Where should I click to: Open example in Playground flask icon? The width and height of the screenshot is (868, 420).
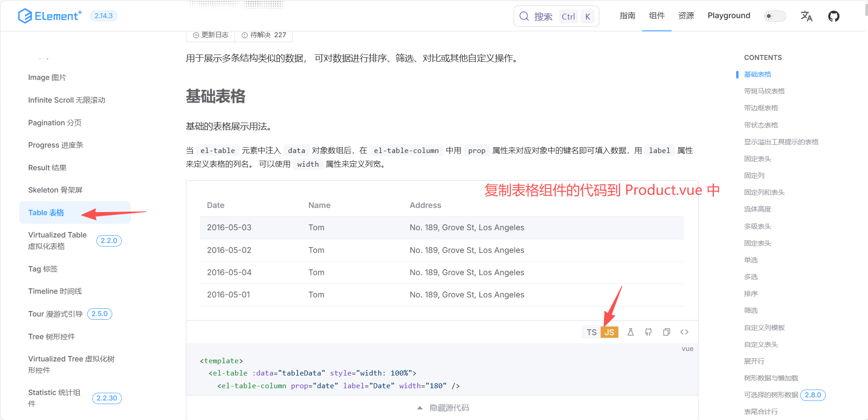point(630,332)
